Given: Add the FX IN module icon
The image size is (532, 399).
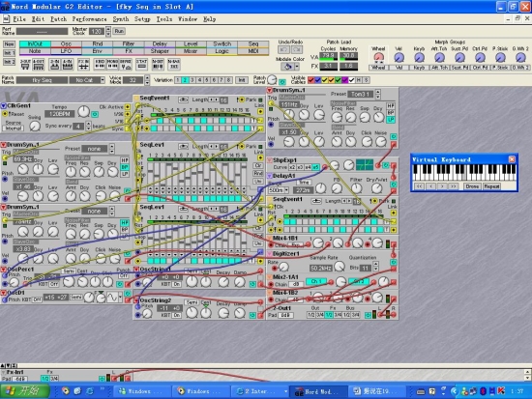Looking at the screenshot, I should (83, 64).
